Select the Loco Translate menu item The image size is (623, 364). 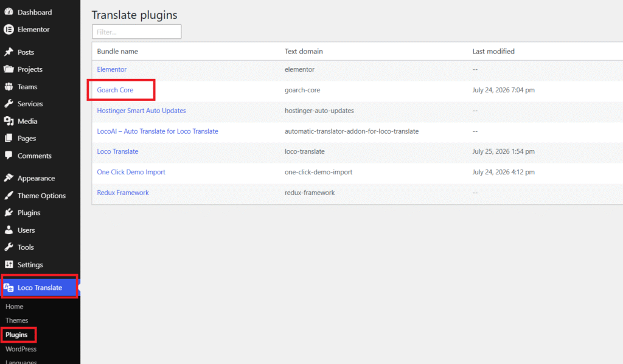pyautogui.click(x=40, y=287)
